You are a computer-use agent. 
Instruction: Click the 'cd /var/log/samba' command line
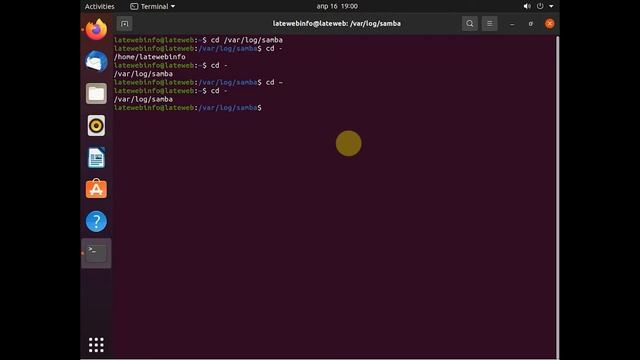(198, 40)
